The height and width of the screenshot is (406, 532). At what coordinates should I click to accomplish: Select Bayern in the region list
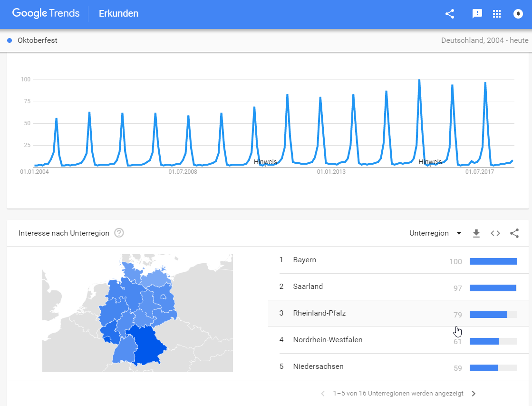coord(305,260)
